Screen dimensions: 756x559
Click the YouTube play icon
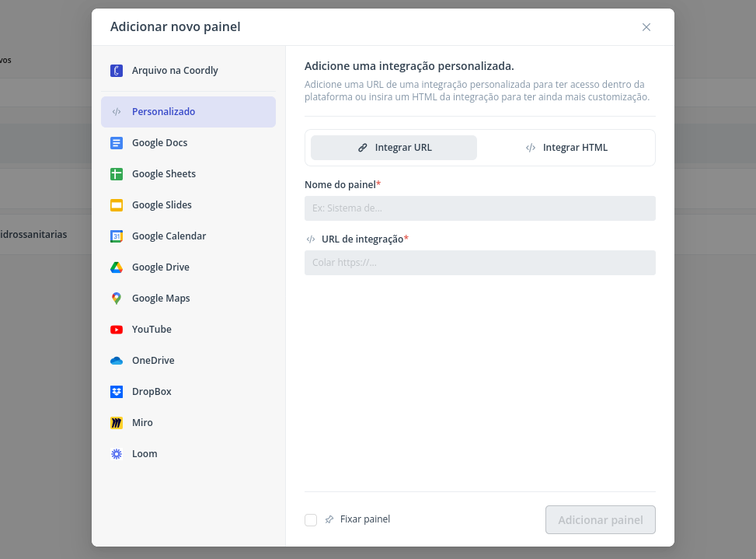tap(117, 330)
